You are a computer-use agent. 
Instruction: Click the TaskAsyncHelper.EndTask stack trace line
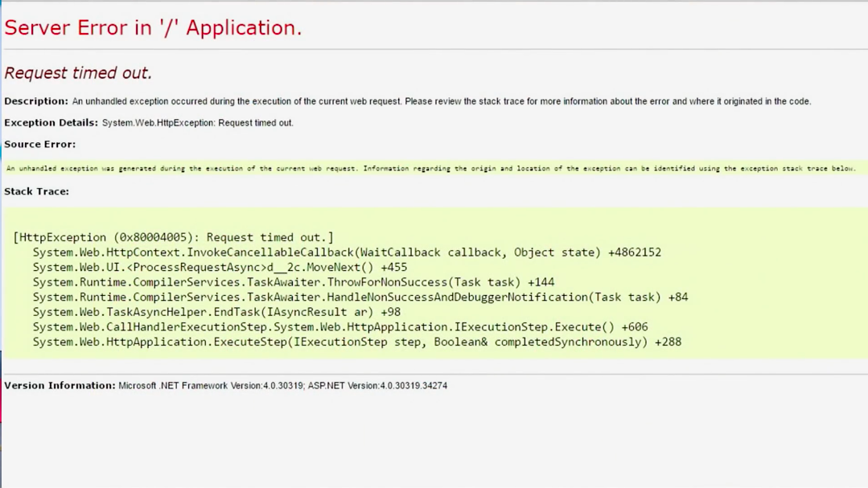[216, 312]
